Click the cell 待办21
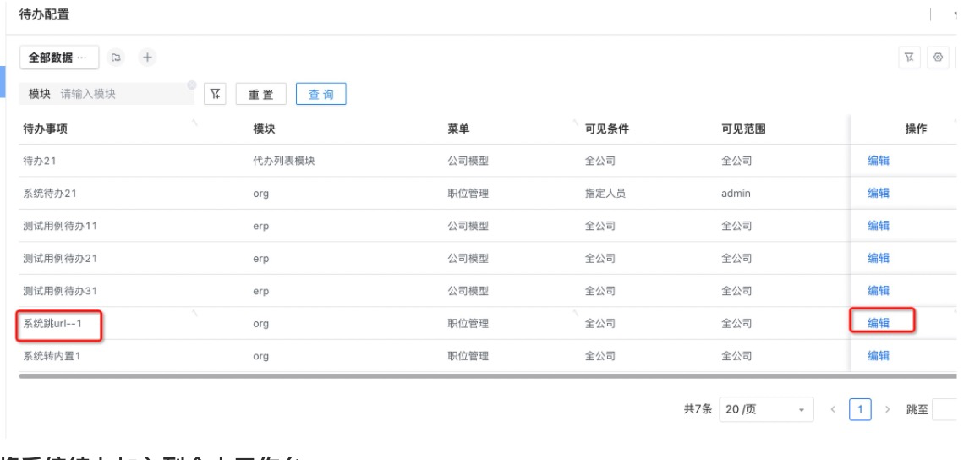This screenshot has width=980, height=460. (40, 161)
